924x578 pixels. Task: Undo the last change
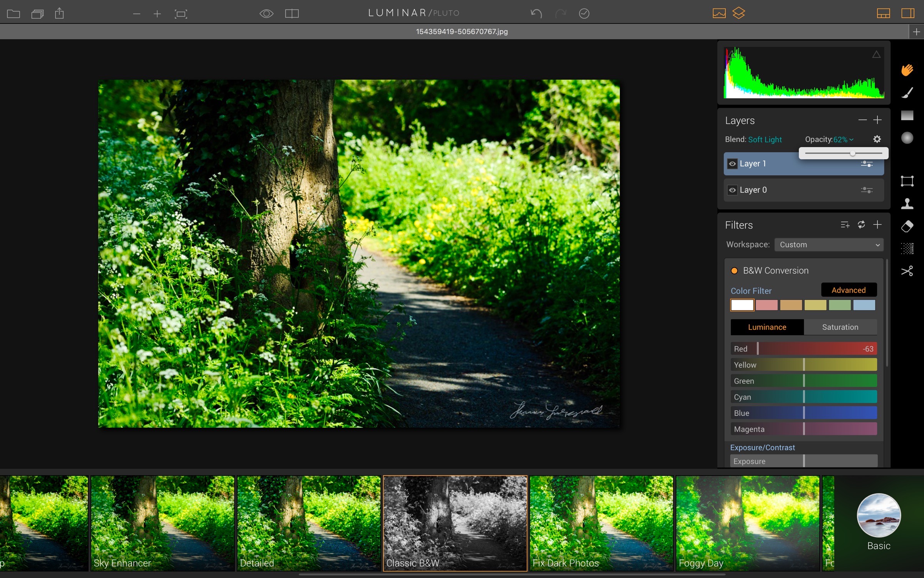(x=536, y=13)
